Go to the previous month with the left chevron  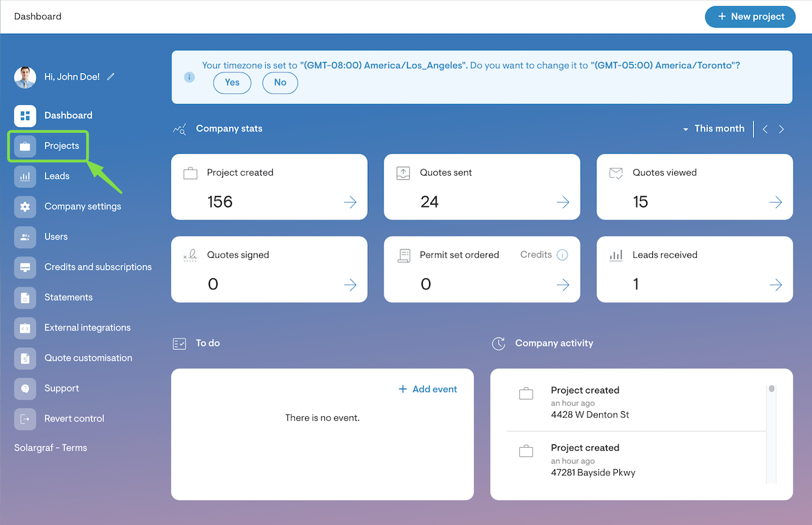tap(764, 129)
